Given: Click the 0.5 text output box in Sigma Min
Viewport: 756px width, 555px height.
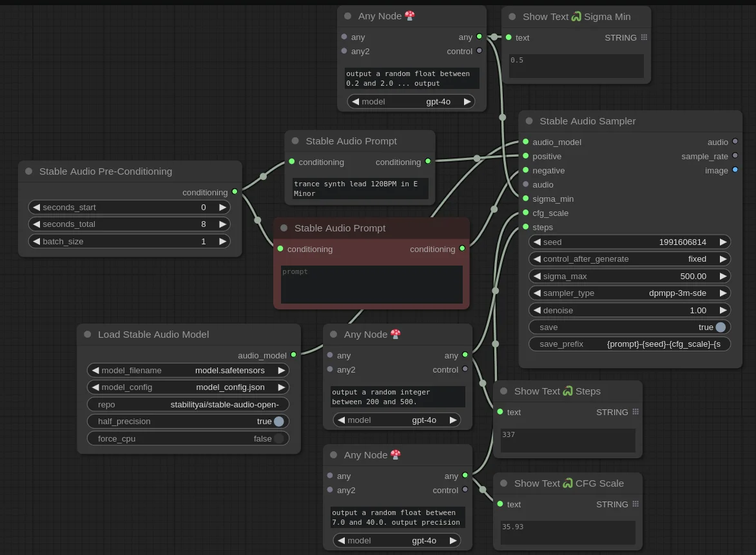Looking at the screenshot, I should (x=576, y=66).
